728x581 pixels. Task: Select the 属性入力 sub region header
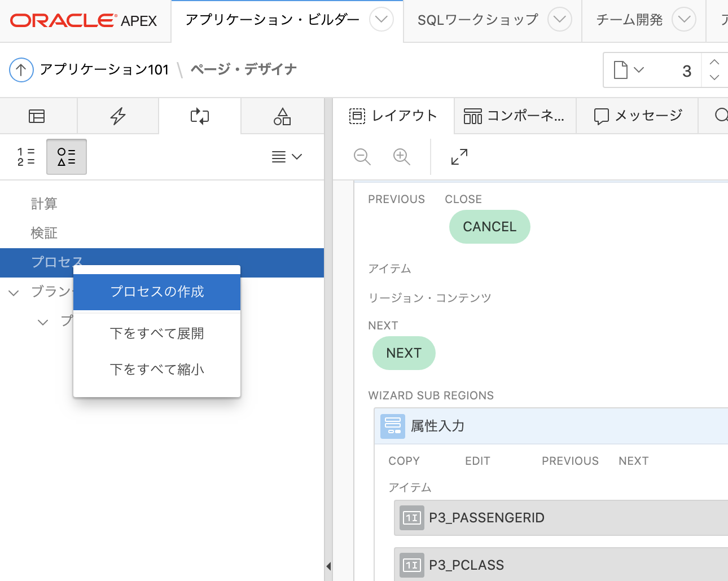(551, 426)
